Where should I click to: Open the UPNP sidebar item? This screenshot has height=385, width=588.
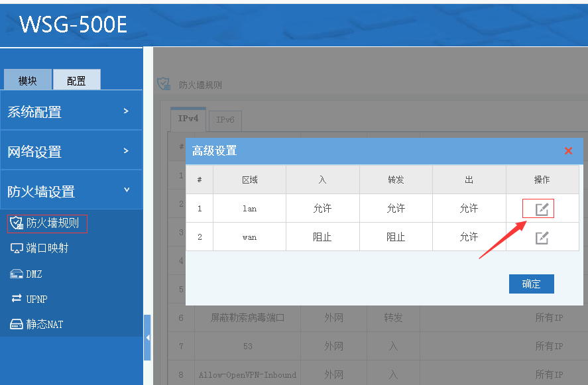[x=36, y=299]
